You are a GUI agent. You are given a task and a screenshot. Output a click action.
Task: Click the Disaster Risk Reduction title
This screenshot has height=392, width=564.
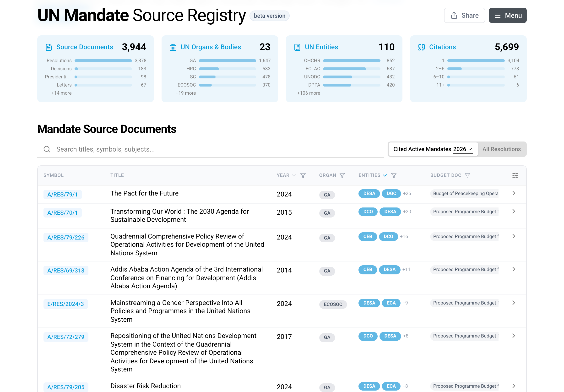(x=146, y=386)
